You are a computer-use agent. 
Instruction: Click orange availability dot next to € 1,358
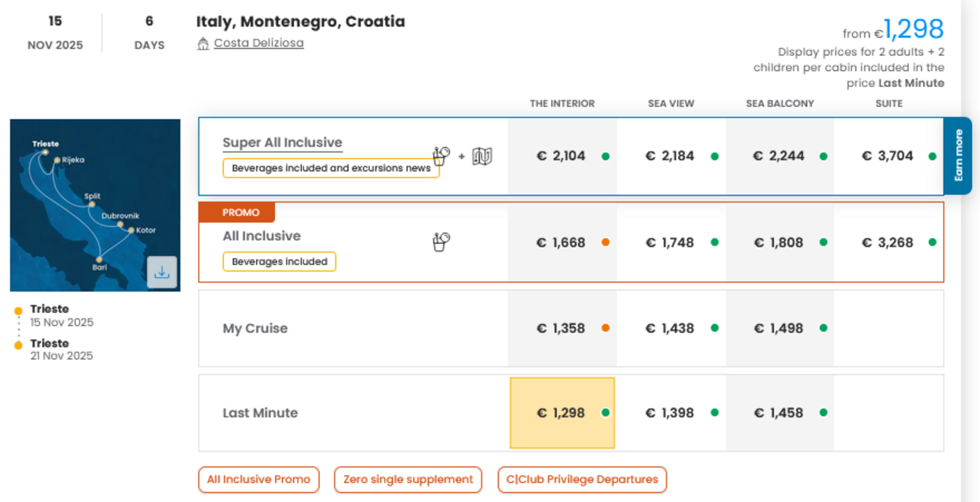605,328
